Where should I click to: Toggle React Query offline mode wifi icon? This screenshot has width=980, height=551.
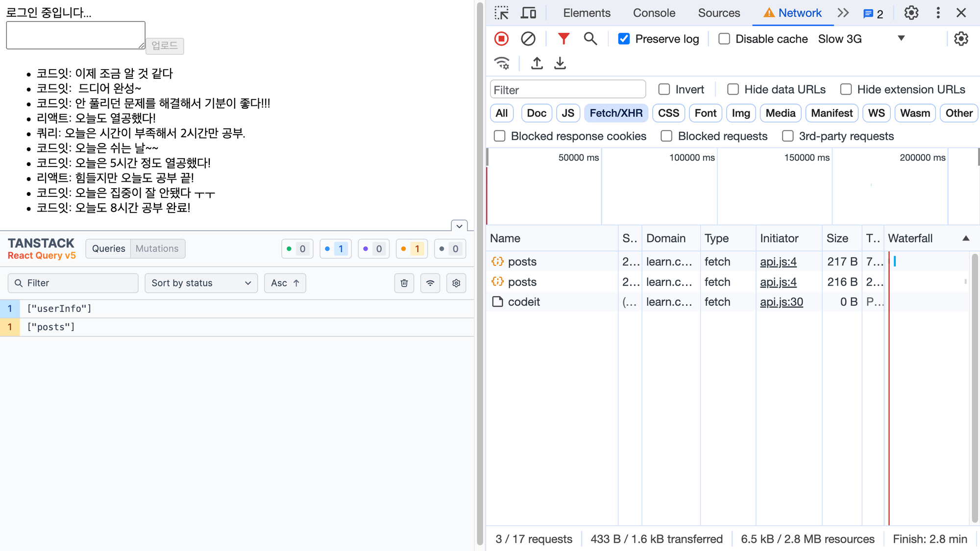point(430,283)
